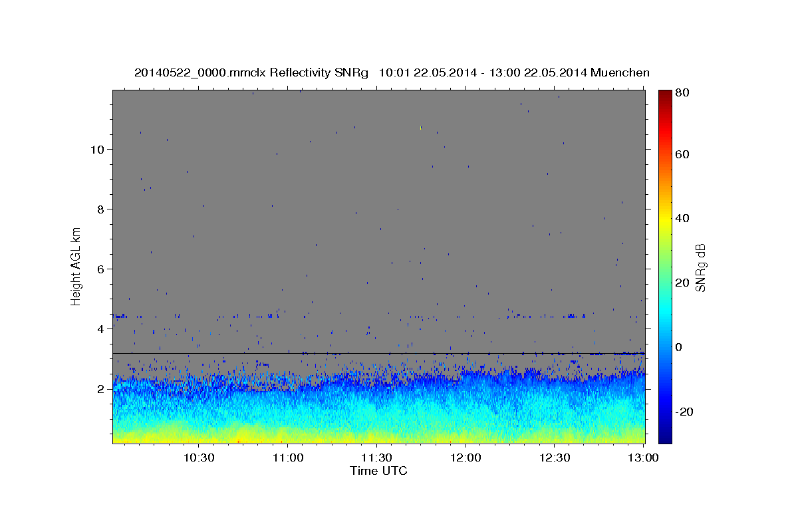
Task: Click the 11:30 time tick label
Action: 376,458
